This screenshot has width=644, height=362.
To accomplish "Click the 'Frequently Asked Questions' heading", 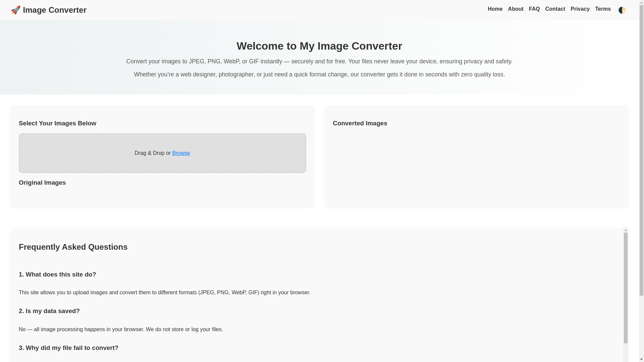I will point(73,247).
